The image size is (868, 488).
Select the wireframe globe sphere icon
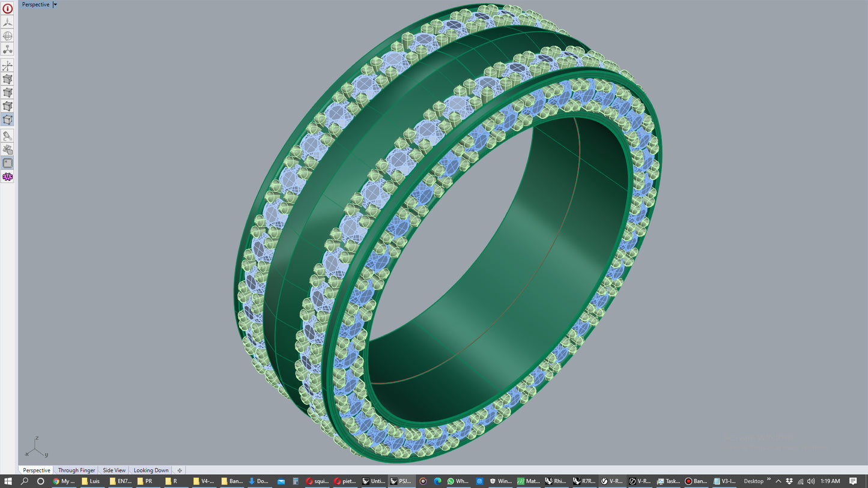[x=7, y=36]
